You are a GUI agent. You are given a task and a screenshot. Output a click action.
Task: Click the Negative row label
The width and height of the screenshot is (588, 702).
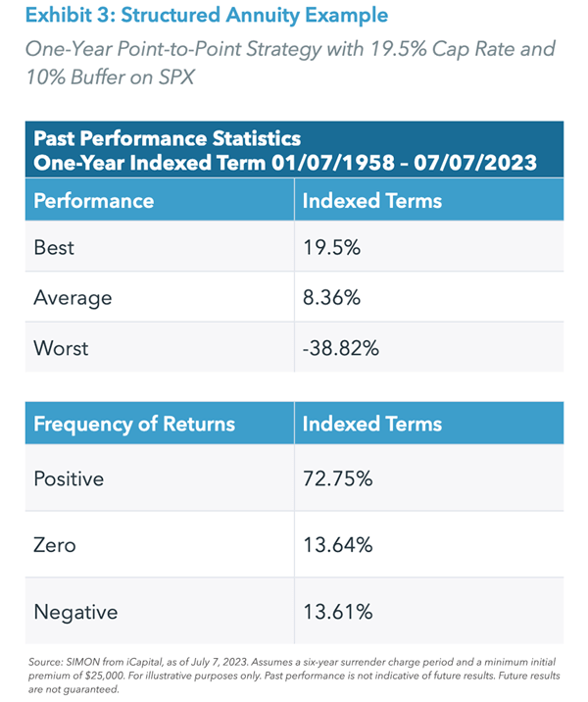pyautogui.click(x=75, y=612)
